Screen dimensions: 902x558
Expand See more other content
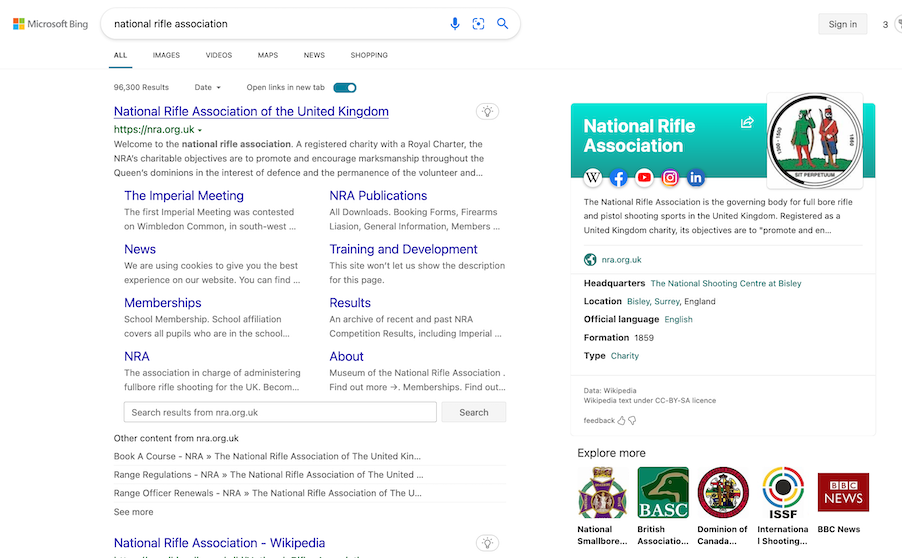133,512
